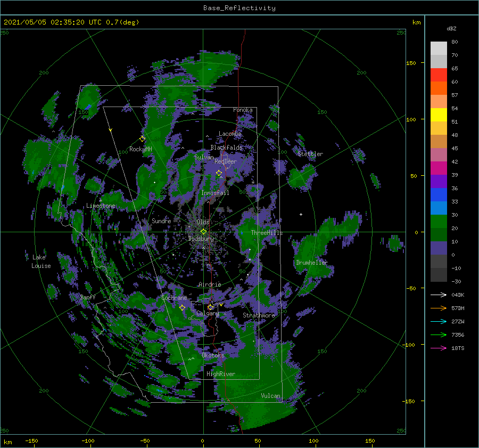Click the RedDeer city label

click(x=226, y=161)
